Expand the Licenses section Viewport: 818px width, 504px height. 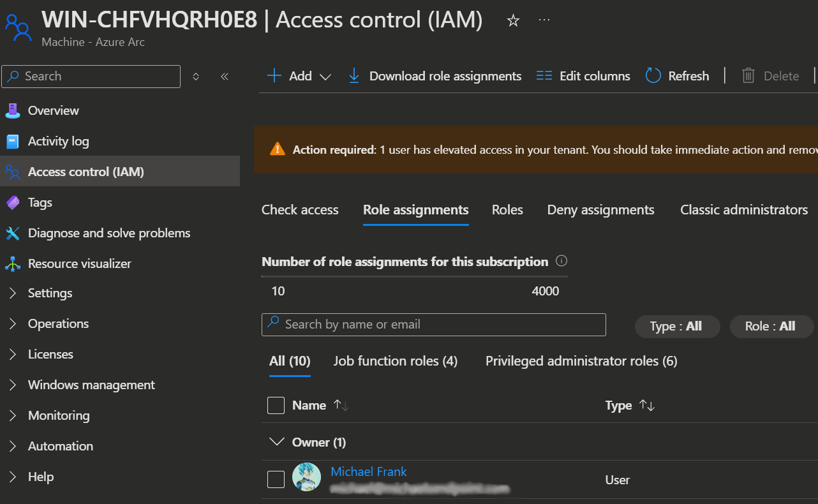(13, 354)
